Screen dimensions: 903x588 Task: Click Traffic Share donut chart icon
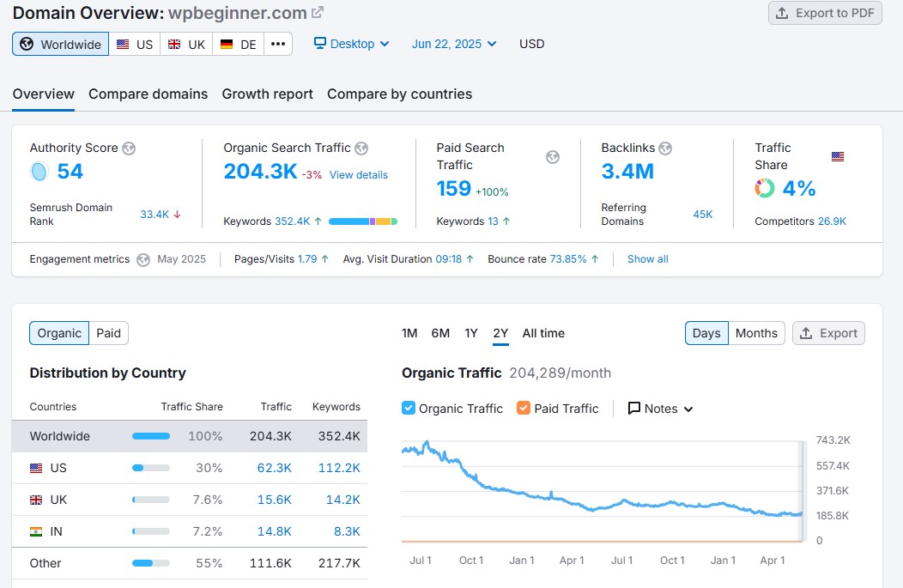pos(765,188)
